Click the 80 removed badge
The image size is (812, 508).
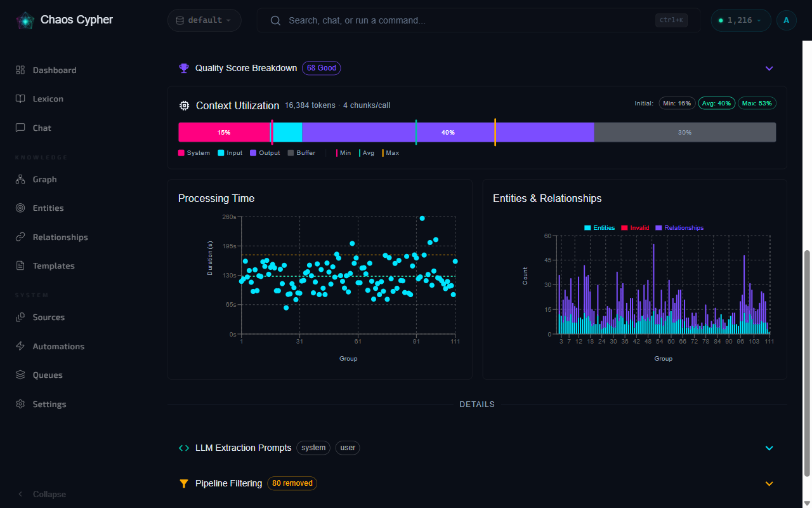(x=292, y=483)
